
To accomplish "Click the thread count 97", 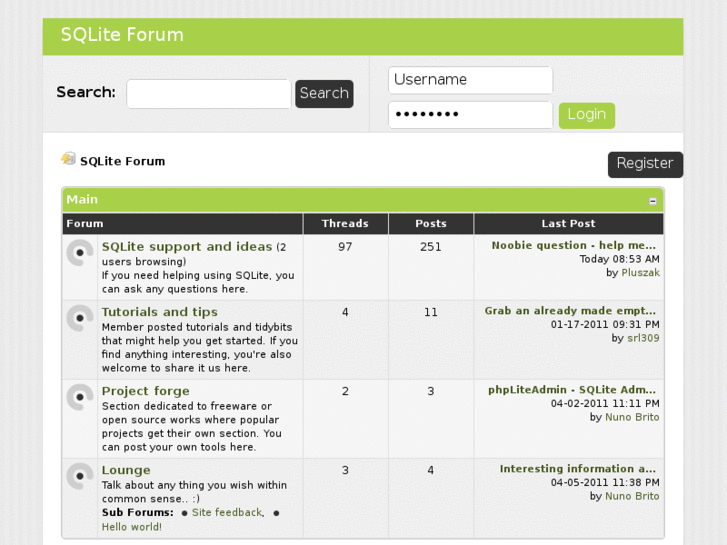I will [x=345, y=247].
